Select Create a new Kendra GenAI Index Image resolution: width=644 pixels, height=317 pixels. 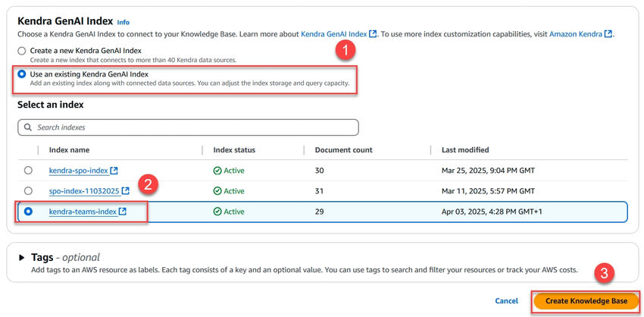(21, 51)
